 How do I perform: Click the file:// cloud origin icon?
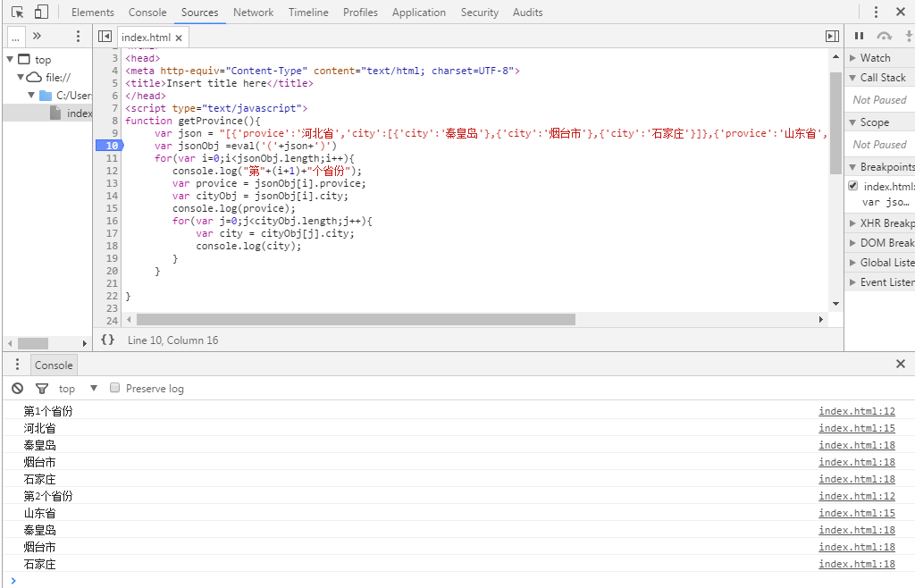pos(35,77)
